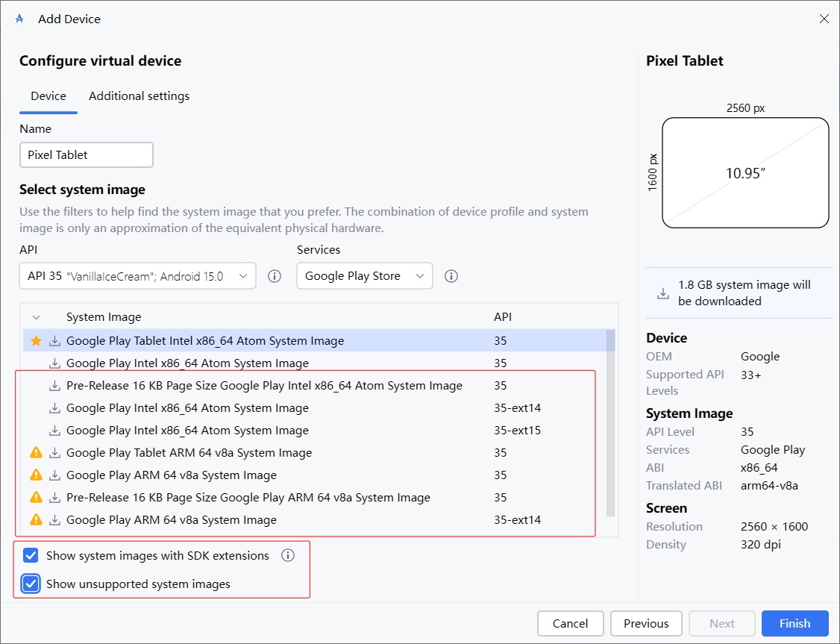The width and height of the screenshot is (840, 644).
Task: Click the Android Studio logo icon
Action: click(19, 19)
